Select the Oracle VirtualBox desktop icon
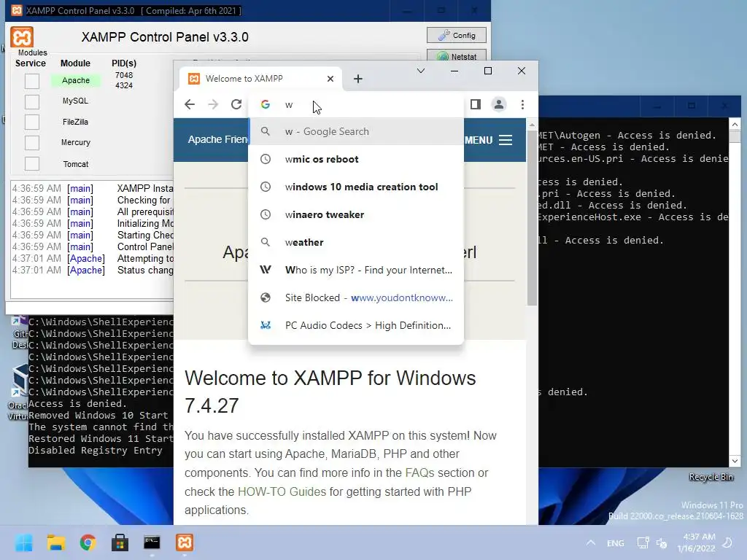This screenshot has height=560, width=747. point(19,392)
